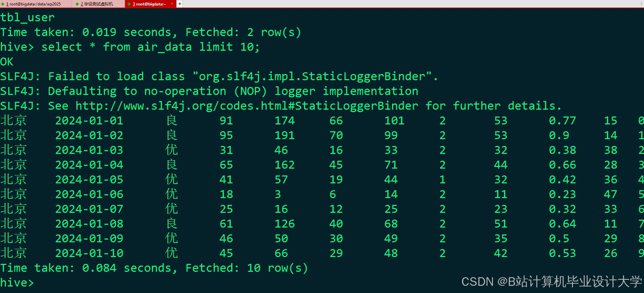Click the Fetched: 10 row(s) result line
This screenshot has width=644, height=293.
tap(154, 268)
